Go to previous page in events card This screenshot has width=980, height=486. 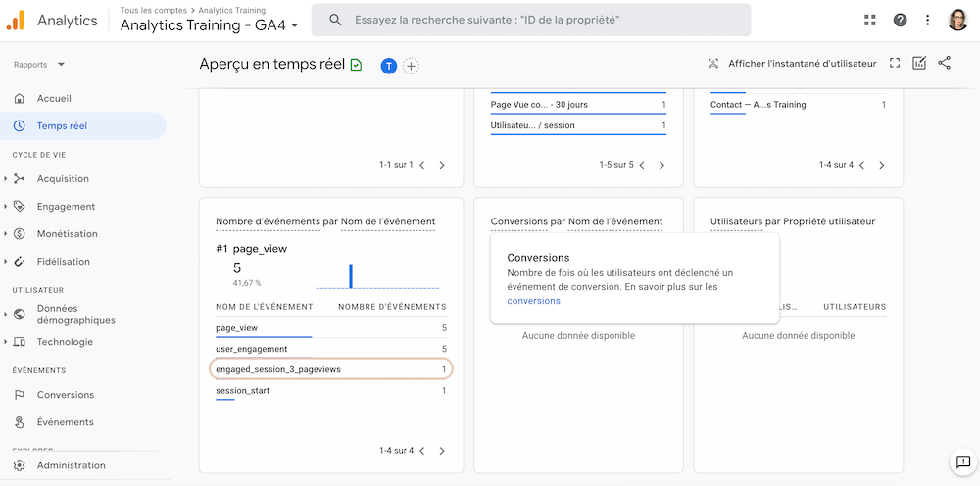coord(421,451)
